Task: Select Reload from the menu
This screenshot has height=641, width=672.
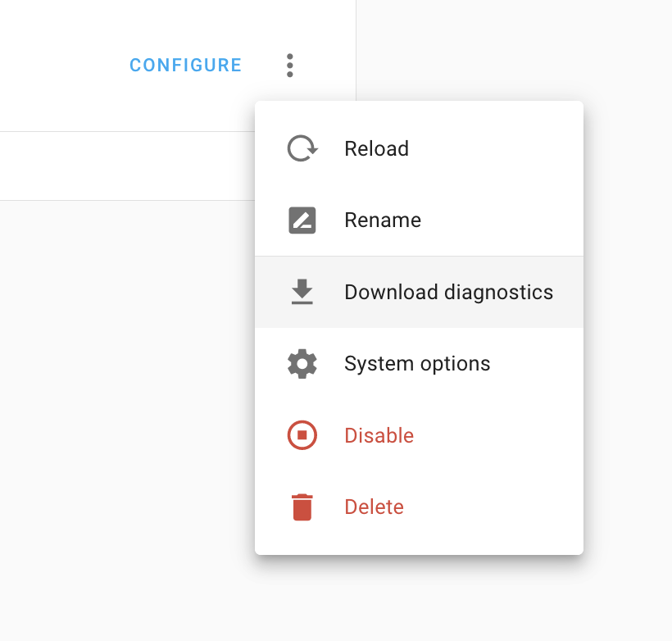Action: (376, 148)
